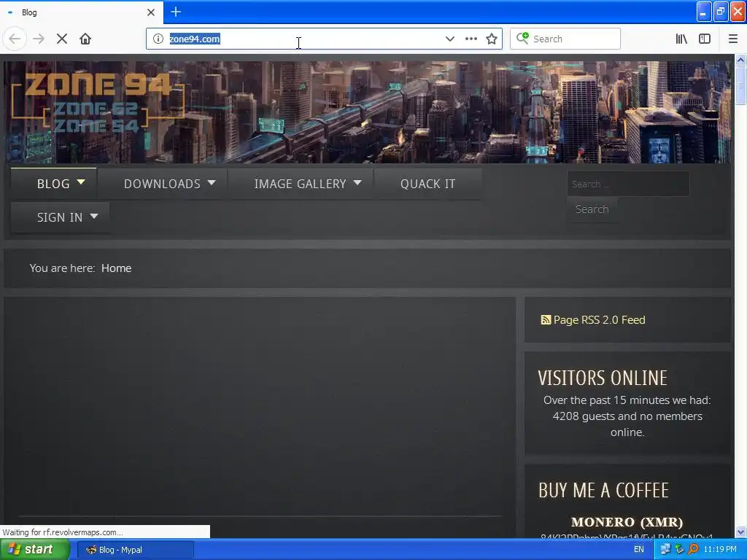Open Page RSS 2.0 Feed link

coord(600,320)
